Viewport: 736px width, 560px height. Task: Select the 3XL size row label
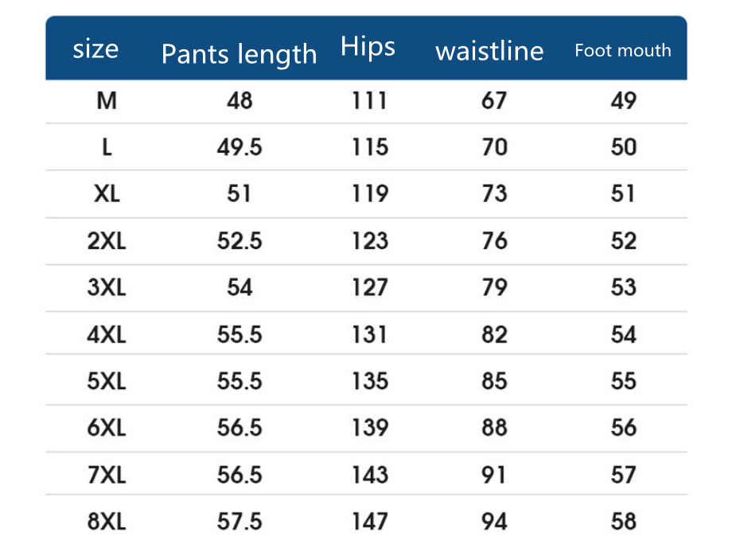click(x=107, y=287)
